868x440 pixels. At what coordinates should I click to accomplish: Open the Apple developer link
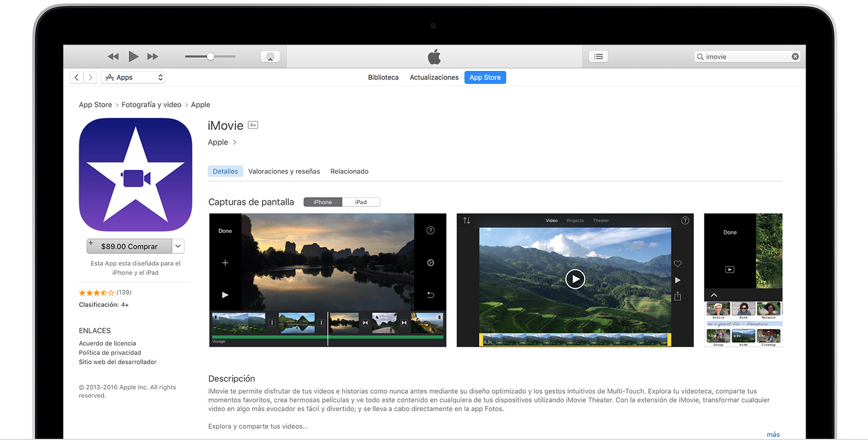click(x=222, y=142)
